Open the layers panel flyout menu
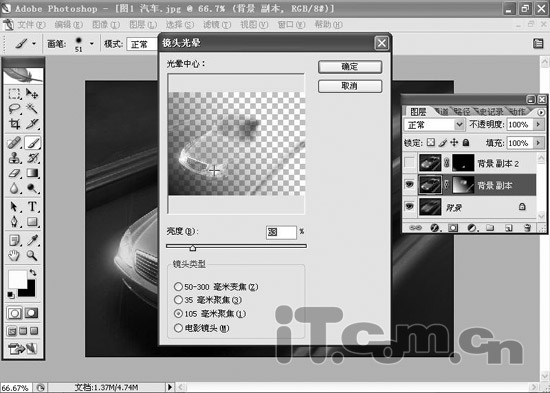The height and width of the screenshot is (393, 550). pos(541,112)
